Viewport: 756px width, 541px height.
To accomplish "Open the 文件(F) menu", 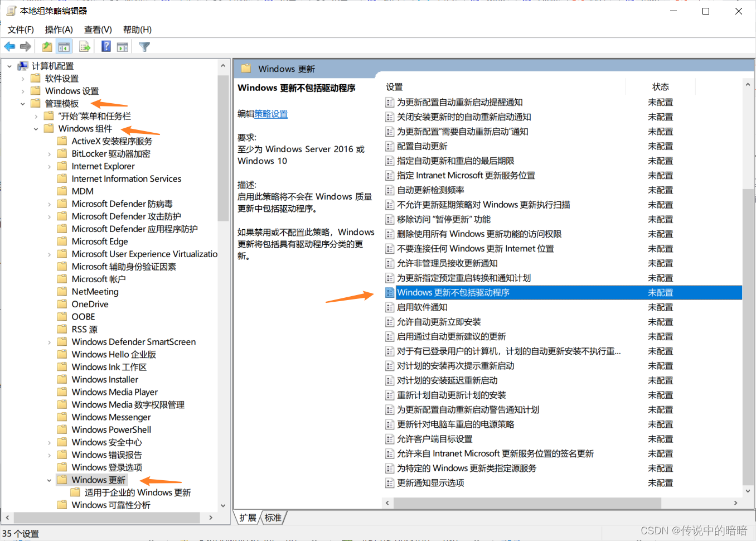I will coord(21,30).
